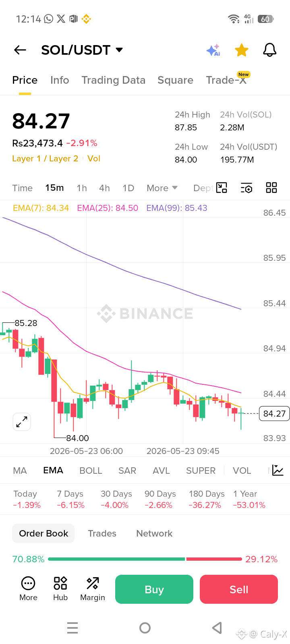
Task: Switch to the Trading Data tab
Action: [113, 80]
